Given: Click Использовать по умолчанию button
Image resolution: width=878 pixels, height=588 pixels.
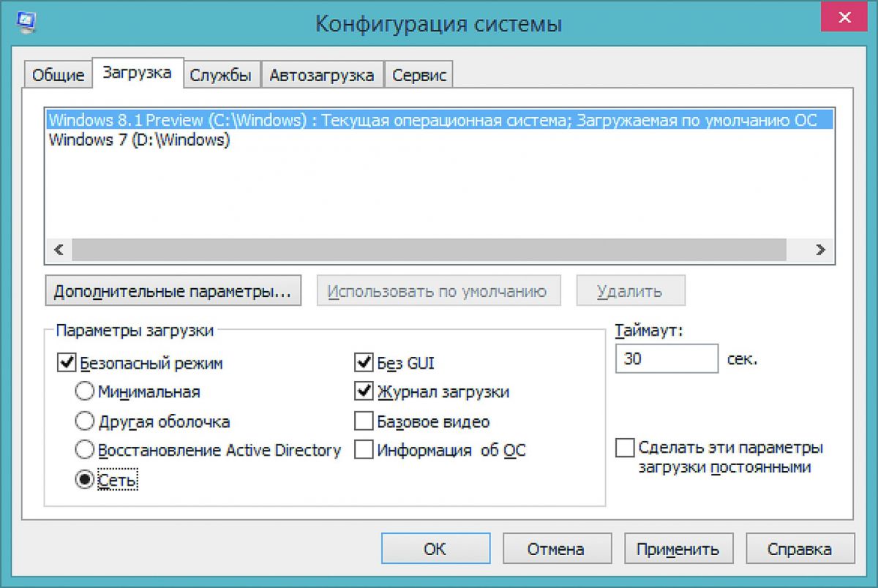Looking at the screenshot, I should click(x=438, y=290).
